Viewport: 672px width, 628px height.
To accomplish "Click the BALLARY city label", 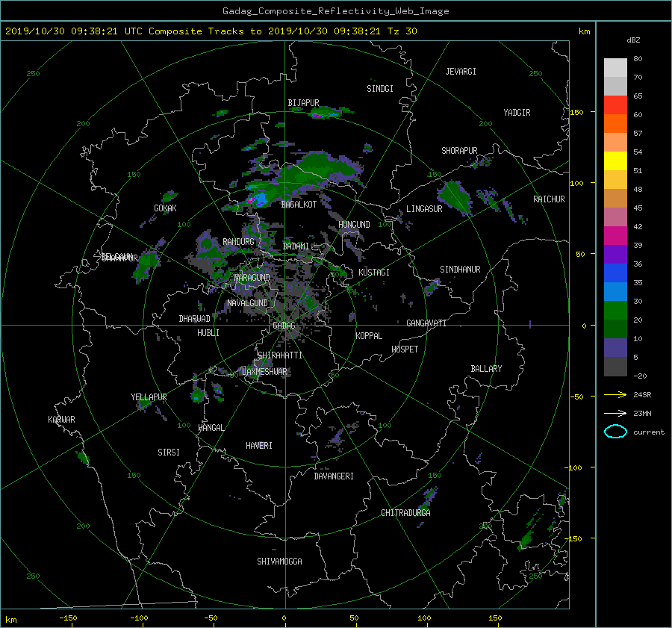I will [x=486, y=369].
